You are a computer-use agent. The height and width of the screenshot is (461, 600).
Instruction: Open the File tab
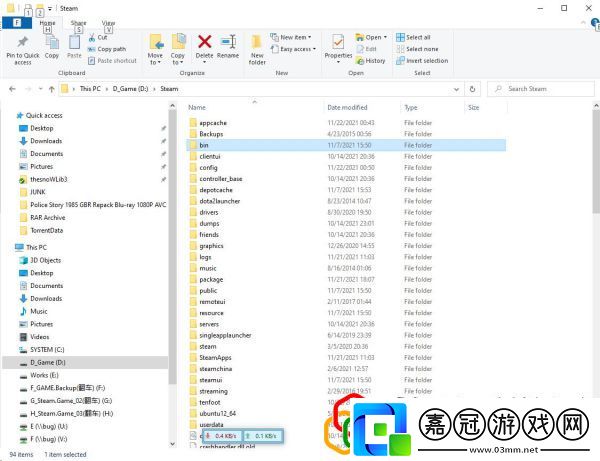click(17, 23)
